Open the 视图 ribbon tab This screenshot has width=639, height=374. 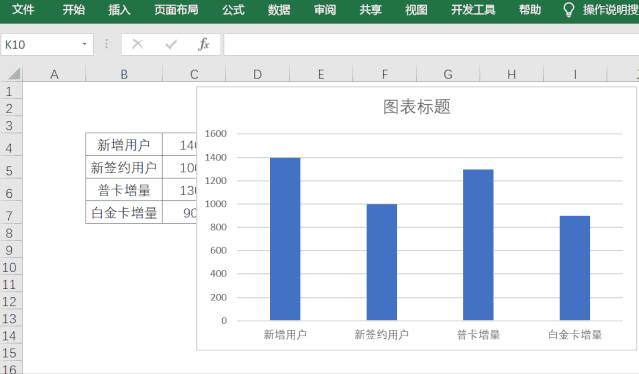pos(416,9)
